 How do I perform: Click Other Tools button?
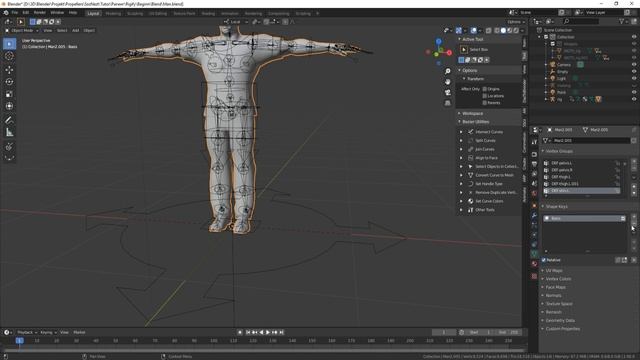485,210
